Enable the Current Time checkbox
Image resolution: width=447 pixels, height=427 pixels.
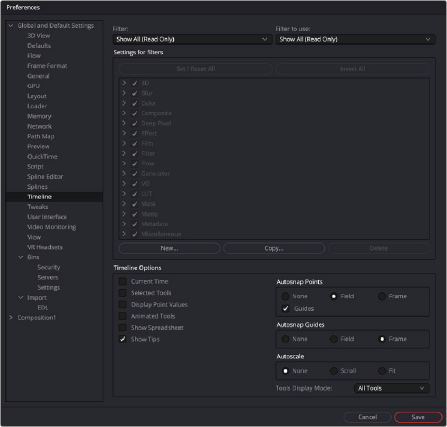coord(123,281)
